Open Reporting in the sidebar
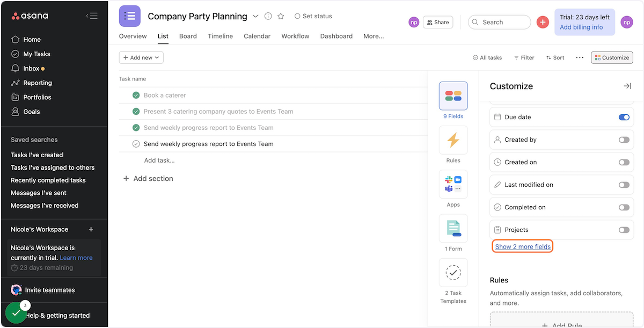This screenshot has height=328, width=644. coord(38,83)
